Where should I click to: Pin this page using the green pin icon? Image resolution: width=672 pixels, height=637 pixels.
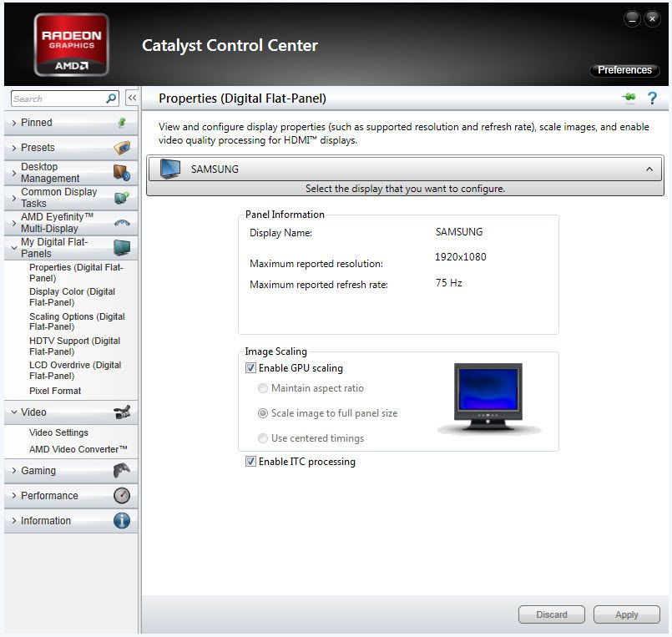tap(629, 98)
